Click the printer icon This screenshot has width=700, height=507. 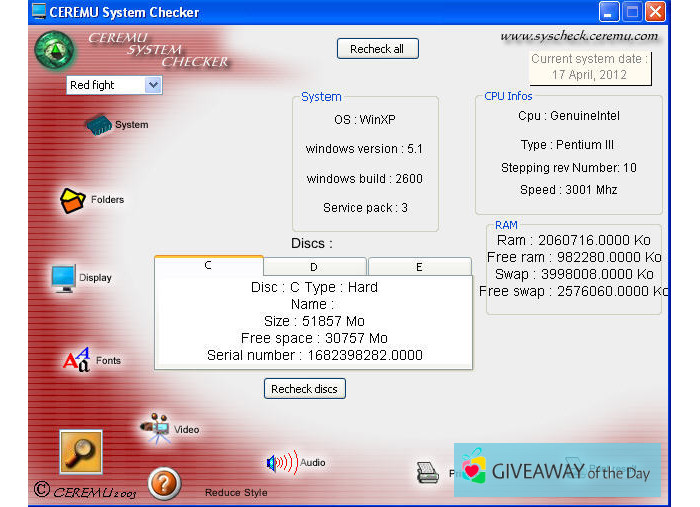[x=428, y=473]
